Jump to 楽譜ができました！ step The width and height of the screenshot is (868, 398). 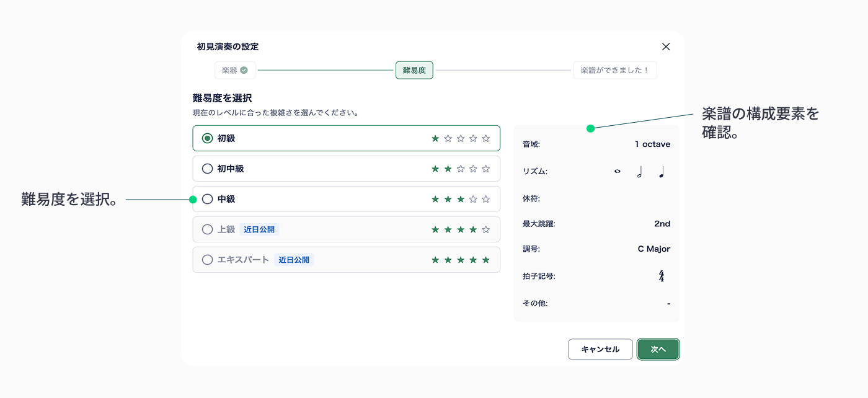pyautogui.click(x=614, y=71)
